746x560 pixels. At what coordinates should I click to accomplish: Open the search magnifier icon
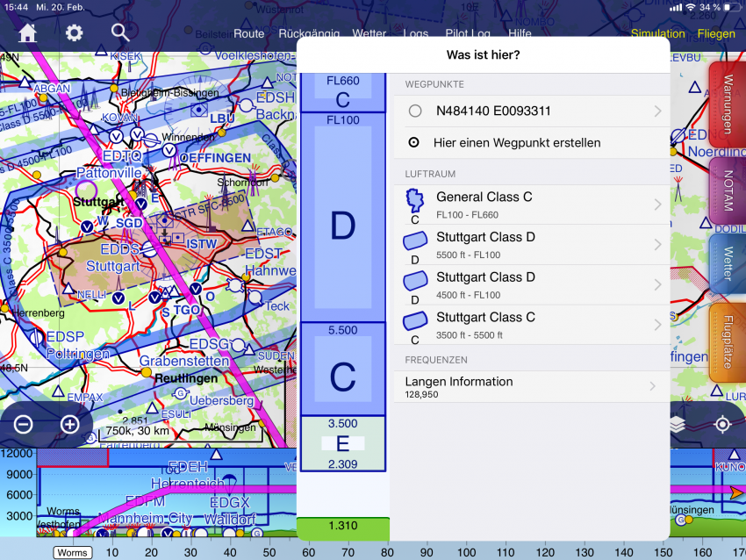tap(120, 33)
